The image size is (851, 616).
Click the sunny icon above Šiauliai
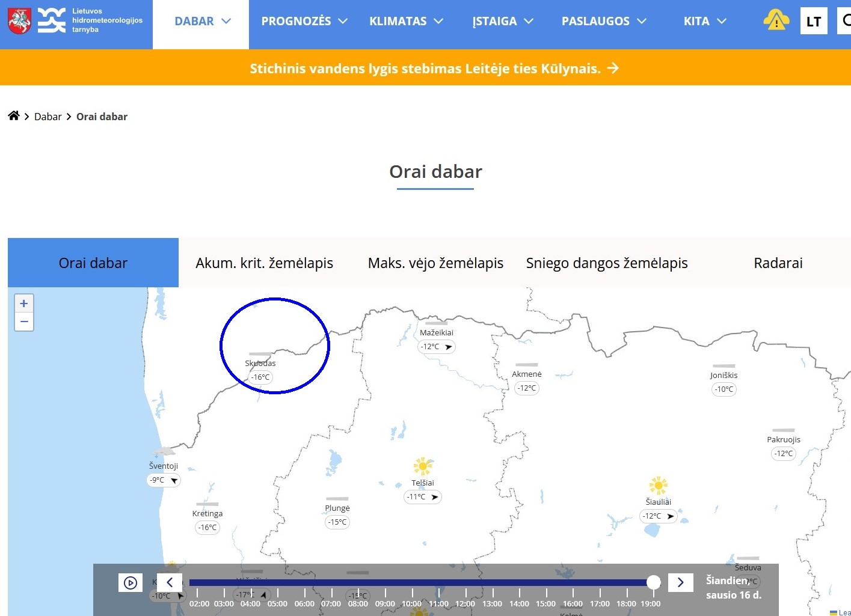(x=659, y=486)
